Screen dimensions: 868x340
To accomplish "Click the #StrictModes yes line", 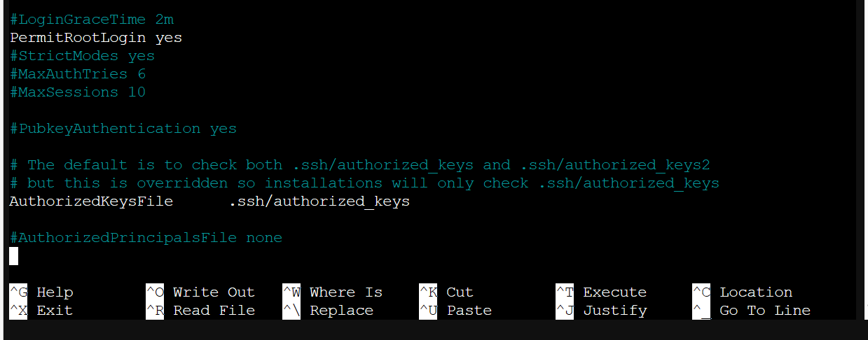I will pyautogui.click(x=83, y=56).
